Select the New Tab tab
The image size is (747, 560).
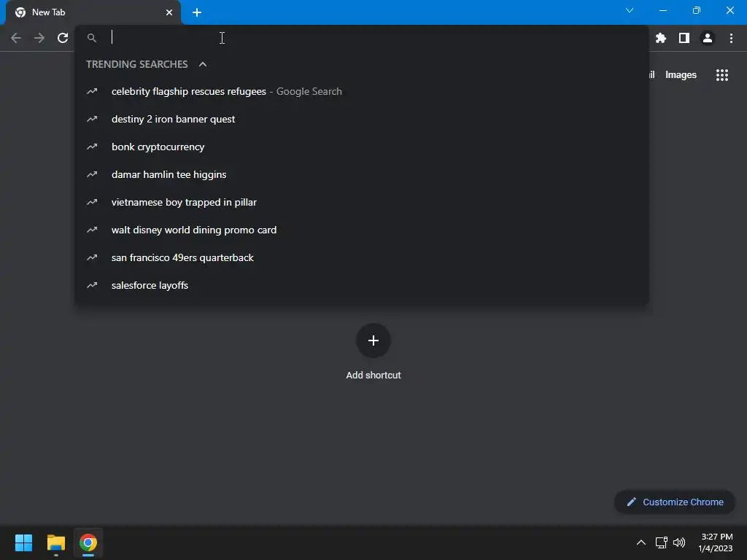[x=93, y=12]
